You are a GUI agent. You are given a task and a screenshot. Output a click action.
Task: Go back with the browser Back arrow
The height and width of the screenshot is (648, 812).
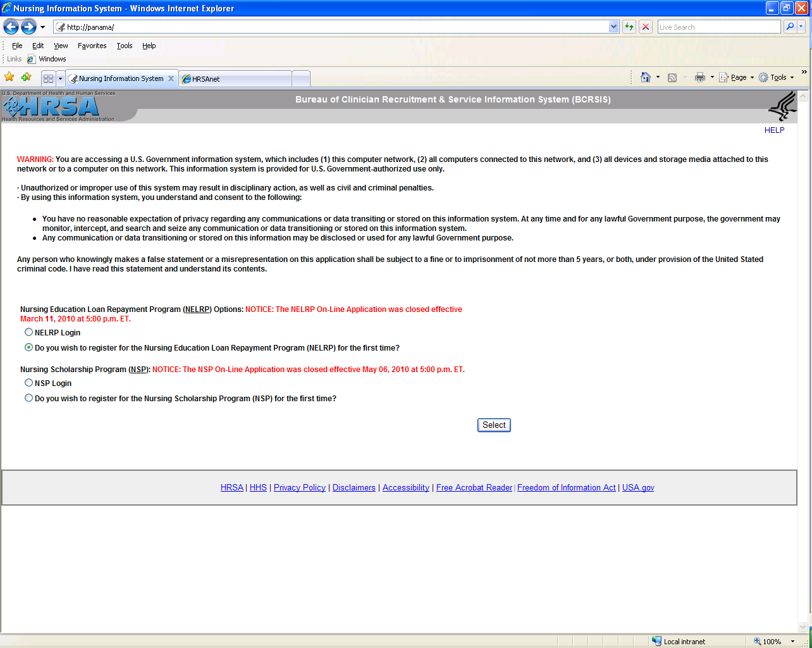coord(11,27)
